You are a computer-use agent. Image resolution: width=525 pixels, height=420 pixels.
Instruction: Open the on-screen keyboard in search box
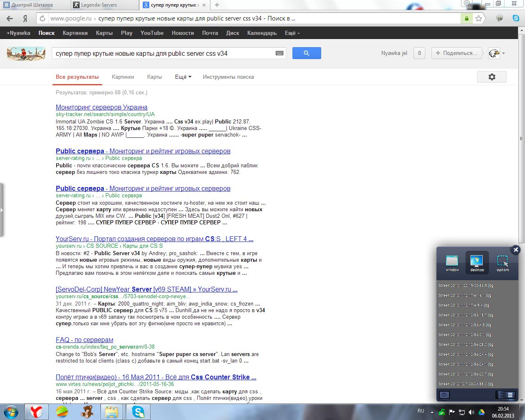point(280,53)
